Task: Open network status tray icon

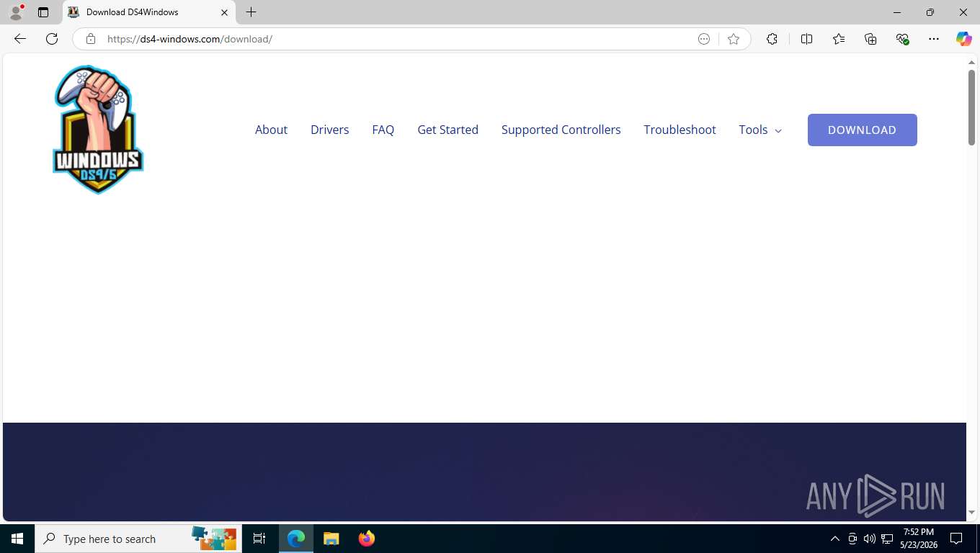Action: point(887,539)
